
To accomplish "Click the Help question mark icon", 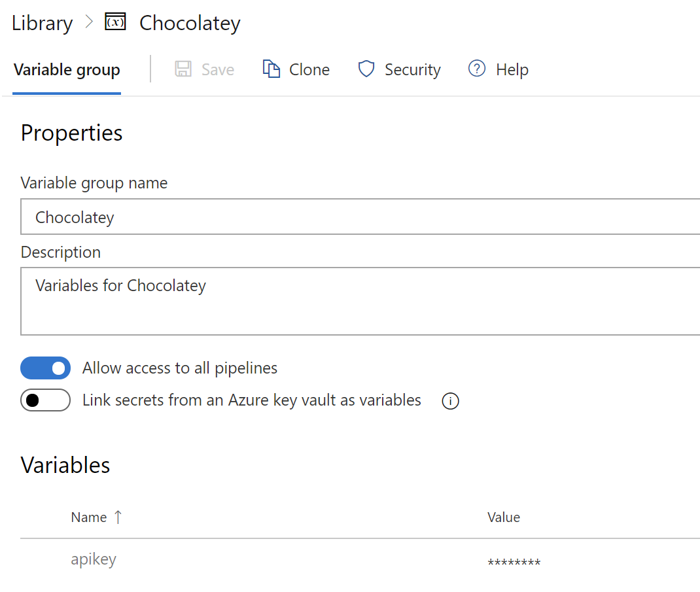I will tap(477, 69).
